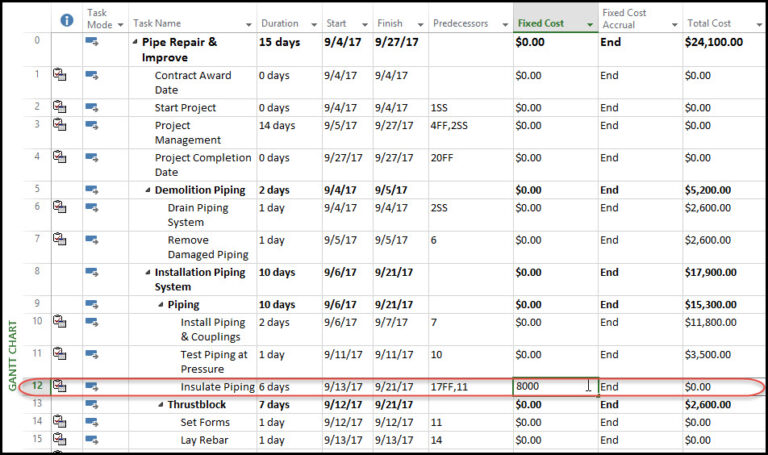Screen dimensions: 768x455
Task: Open the Fixed Cost Accrual column filter dropdown
Action: click(675, 25)
